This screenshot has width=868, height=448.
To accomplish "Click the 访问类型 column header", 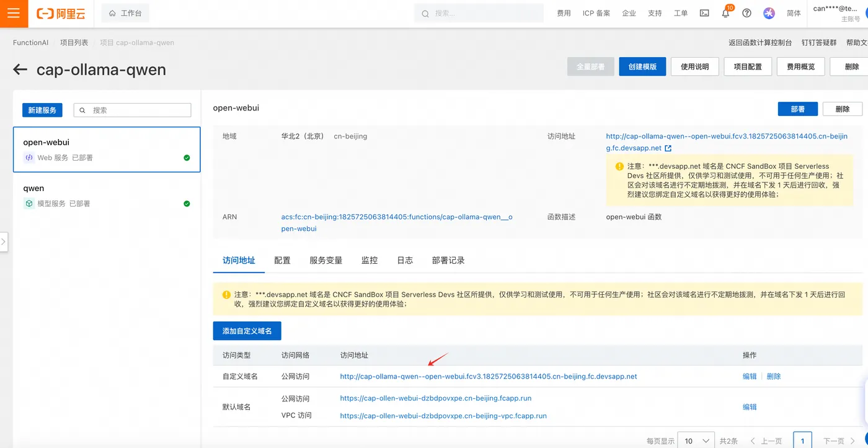I will tap(237, 356).
